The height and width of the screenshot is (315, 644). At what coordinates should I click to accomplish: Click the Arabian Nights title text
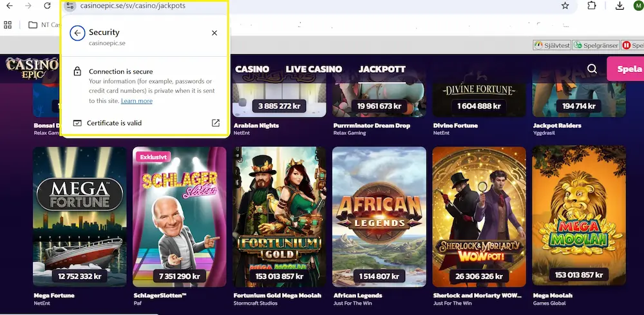coord(256,125)
